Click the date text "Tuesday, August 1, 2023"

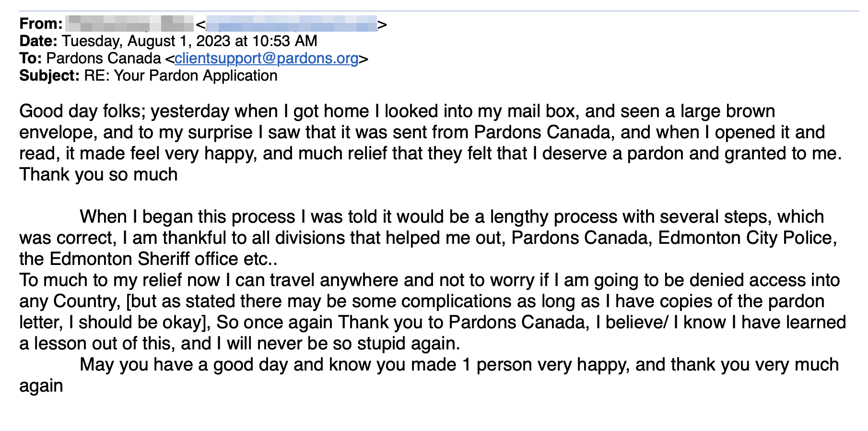pos(147,41)
